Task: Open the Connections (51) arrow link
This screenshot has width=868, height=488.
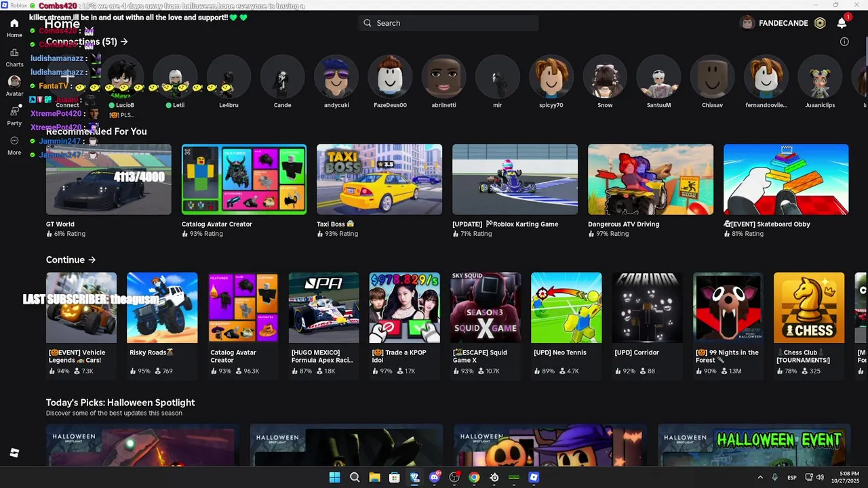Action: (x=87, y=41)
